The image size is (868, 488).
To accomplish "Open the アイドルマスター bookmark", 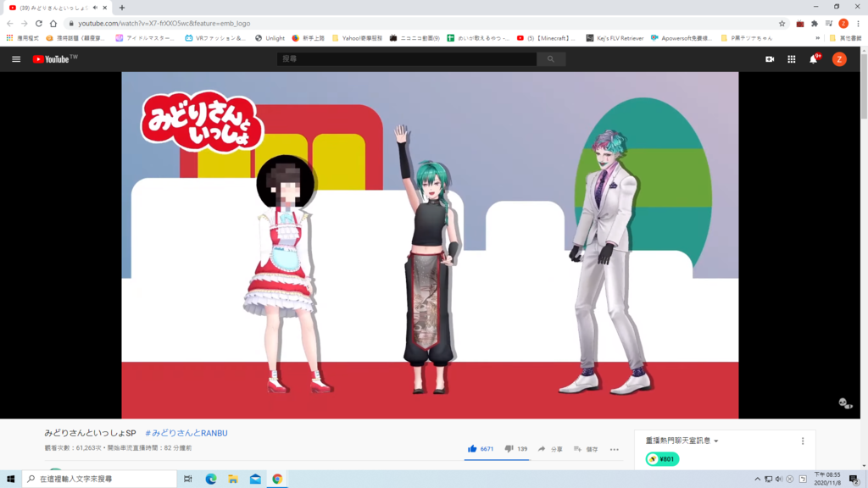I will (x=144, y=38).
